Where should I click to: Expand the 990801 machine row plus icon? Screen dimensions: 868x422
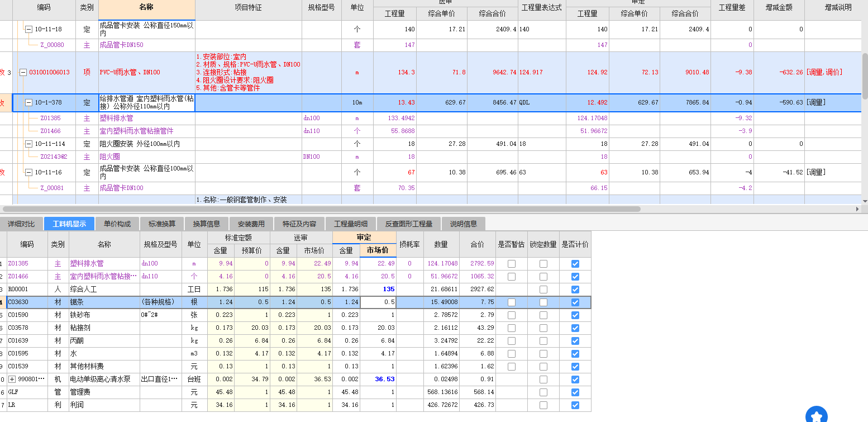pos(12,379)
